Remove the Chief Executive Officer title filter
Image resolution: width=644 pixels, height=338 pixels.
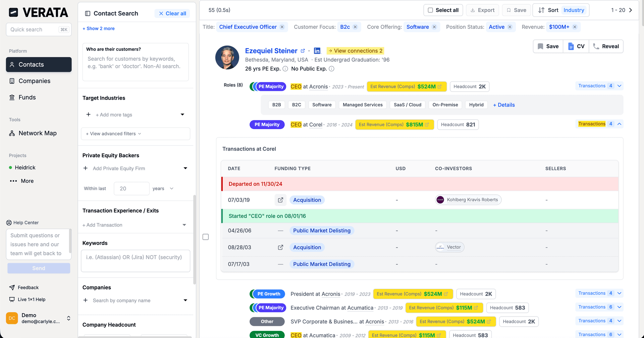pos(282,27)
